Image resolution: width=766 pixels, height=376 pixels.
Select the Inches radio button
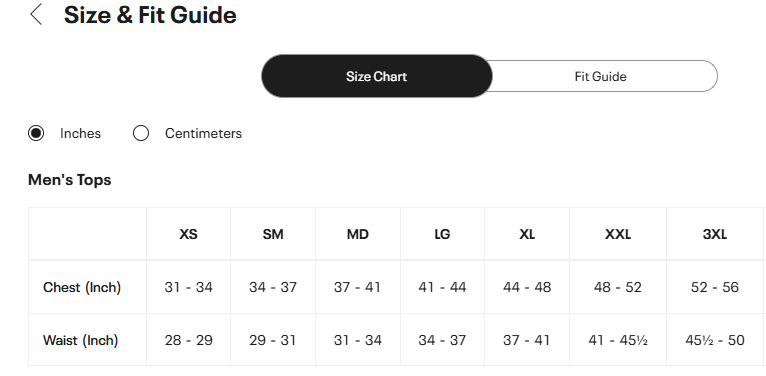pos(36,133)
